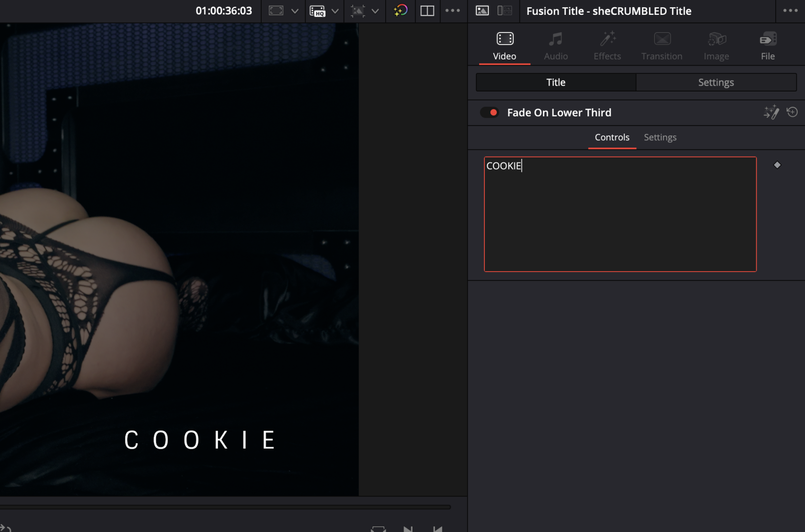This screenshot has height=532, width=805.
Task: Select the Settings tab next to Title
Action: tap(716, 82)
